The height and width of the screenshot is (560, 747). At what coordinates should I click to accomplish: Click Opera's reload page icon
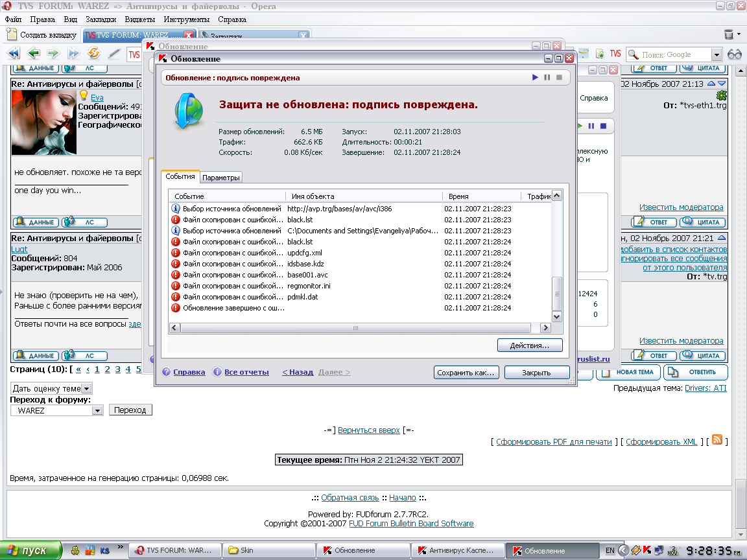[x=94, y=54]
